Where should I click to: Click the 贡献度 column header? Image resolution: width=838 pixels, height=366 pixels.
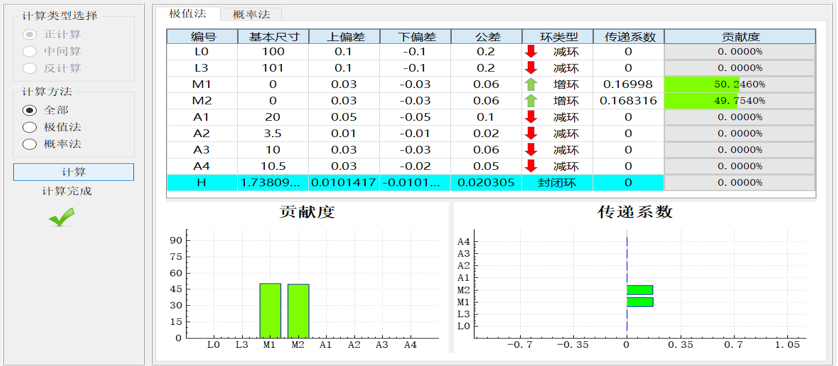(740, 36)
